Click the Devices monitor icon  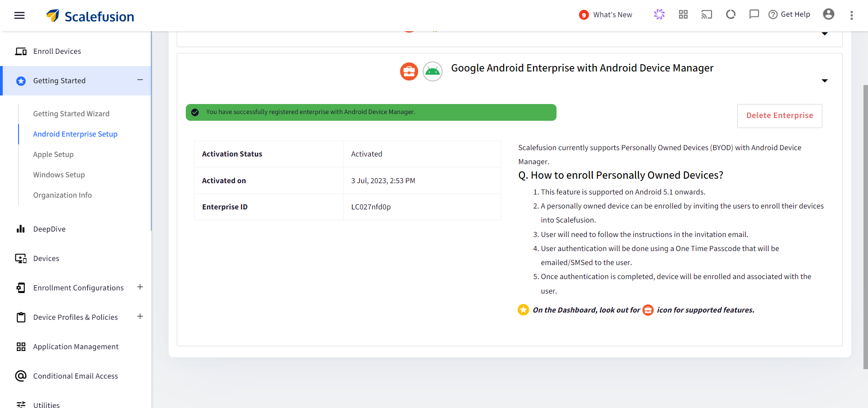tap(21, 259)
